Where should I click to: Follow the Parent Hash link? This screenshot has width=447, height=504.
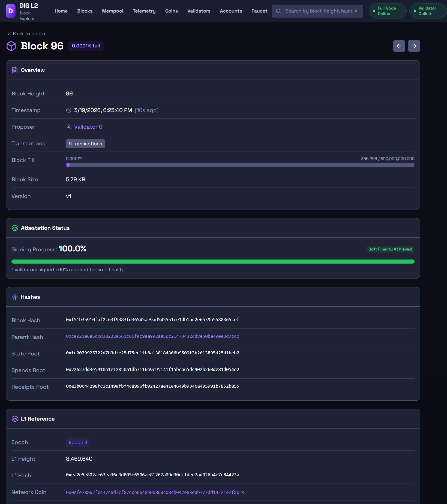(x=152, y=336)
